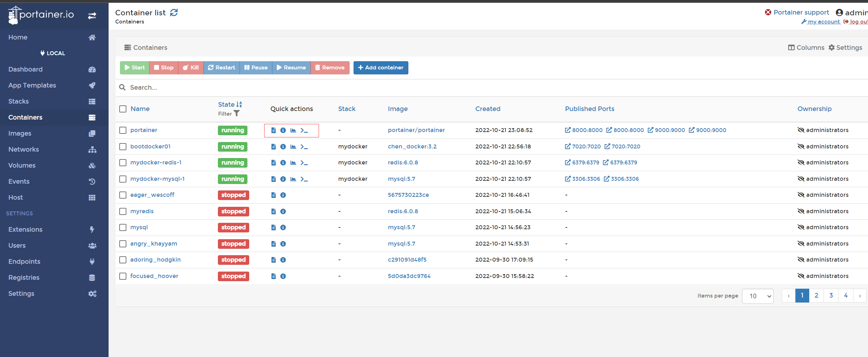Open inspect icon for angry_khayyam
The width and height of the screenshot is (868, 357).
[283, 244]
